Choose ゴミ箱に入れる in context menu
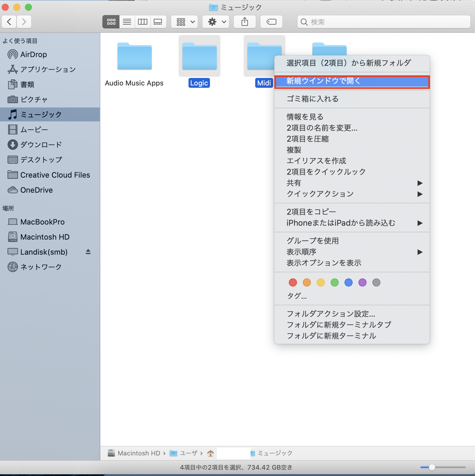This screenshot has width=475, height=476. tap(352, 99)
